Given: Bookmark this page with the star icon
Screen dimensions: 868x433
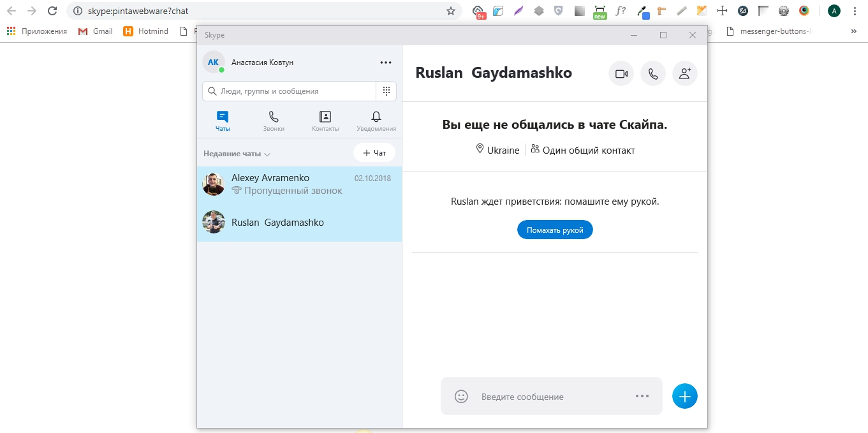Looking at the screenshot, I should [451, 11].
